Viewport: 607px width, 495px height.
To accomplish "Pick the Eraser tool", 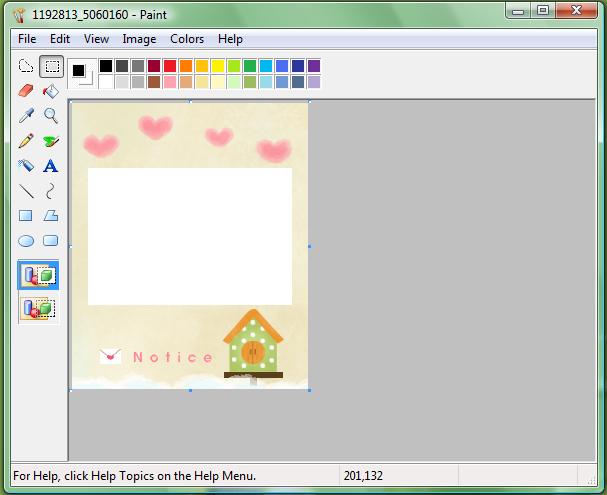I will click(x=26, y=91).
